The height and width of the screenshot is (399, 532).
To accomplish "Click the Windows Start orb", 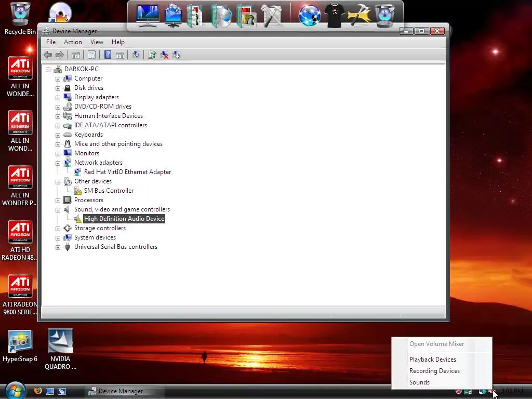I will coord(15,391).
